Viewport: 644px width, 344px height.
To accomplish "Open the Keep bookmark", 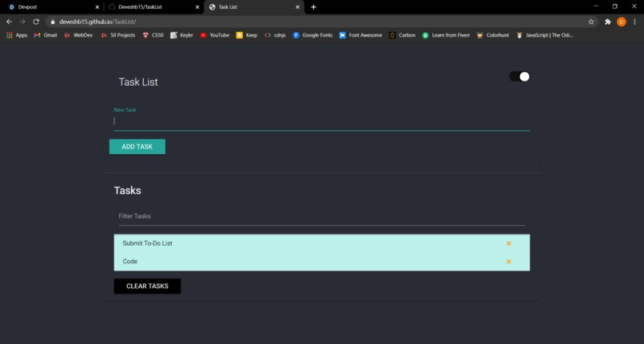I will click(246, 35).
